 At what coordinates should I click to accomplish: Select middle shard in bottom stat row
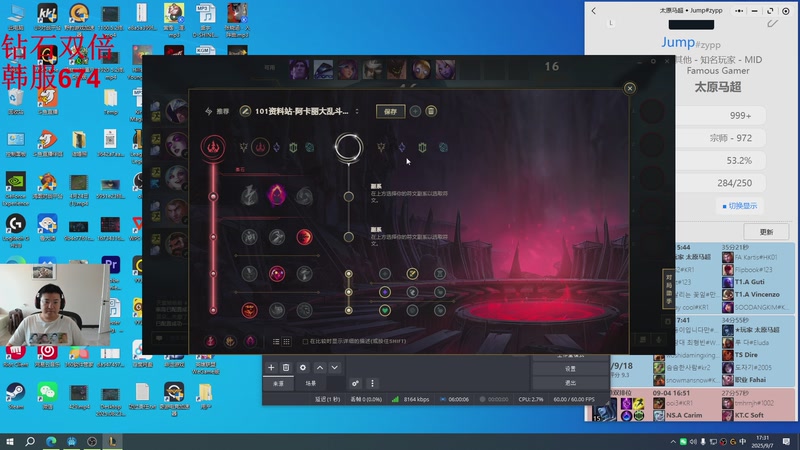pyautogui.click(x=412, y=310)
